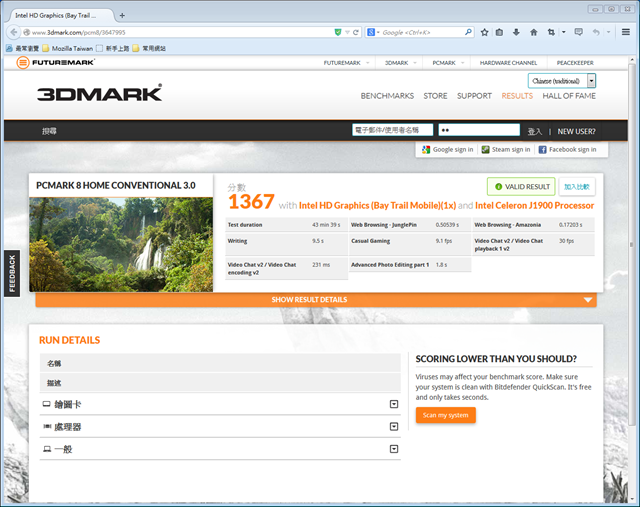This screenshot has width=640, height=507.
Task: Click NEW USER? link
Action: point(576,131)
